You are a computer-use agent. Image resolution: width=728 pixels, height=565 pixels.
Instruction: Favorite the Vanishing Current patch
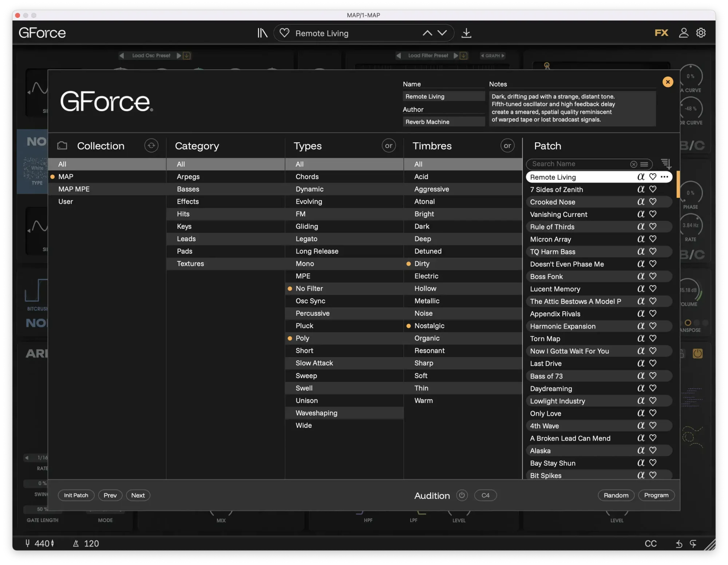pos(653,214)
